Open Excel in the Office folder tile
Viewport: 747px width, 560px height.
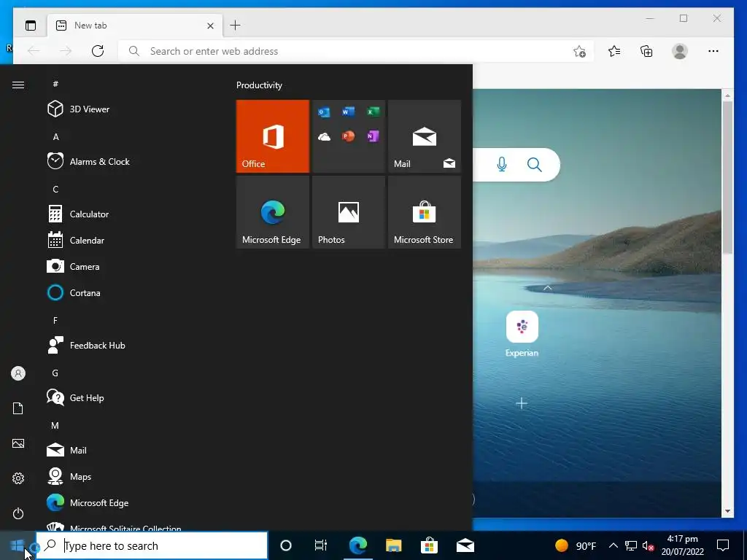pos(373,112)
